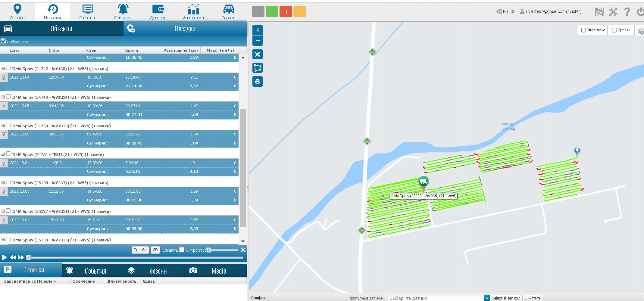Select the polygon geozone drawing tool

258,68
